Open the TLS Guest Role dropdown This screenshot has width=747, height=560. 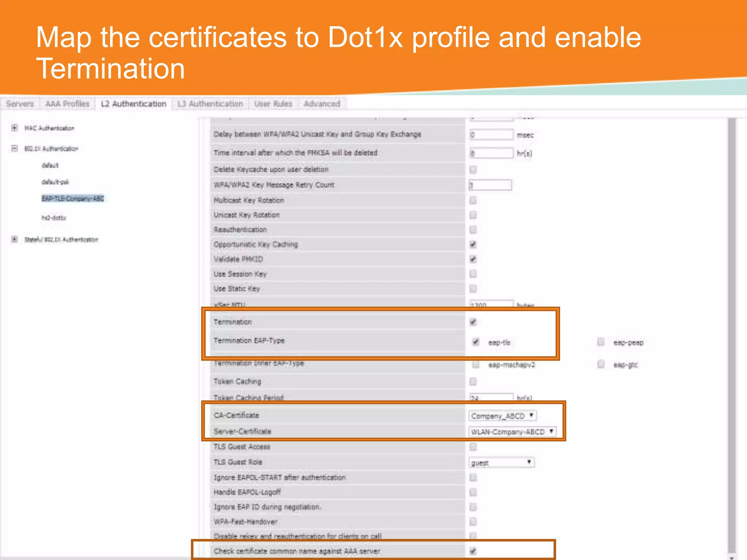point(502,463)
